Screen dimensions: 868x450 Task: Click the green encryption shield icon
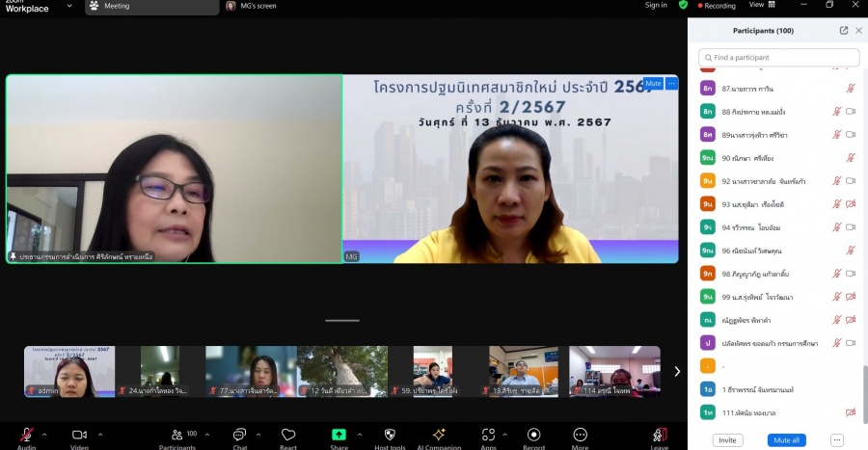coord(683,5)
